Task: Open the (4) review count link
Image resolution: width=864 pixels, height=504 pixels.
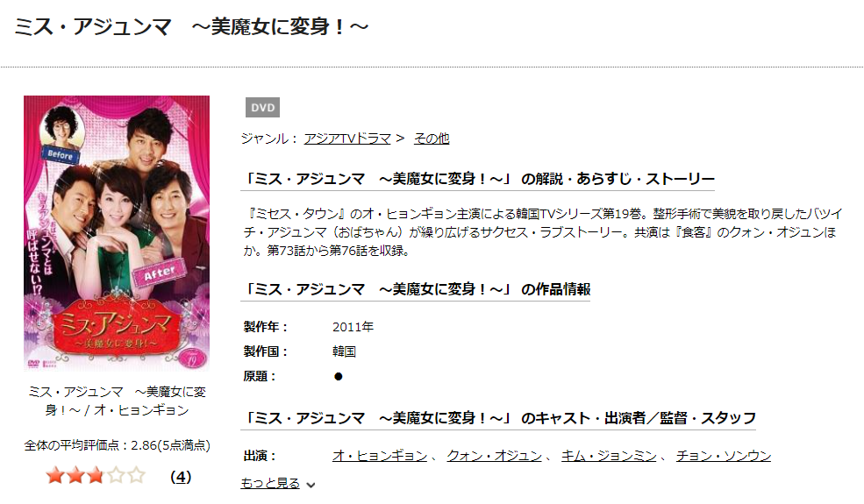Action: (181, 477)
